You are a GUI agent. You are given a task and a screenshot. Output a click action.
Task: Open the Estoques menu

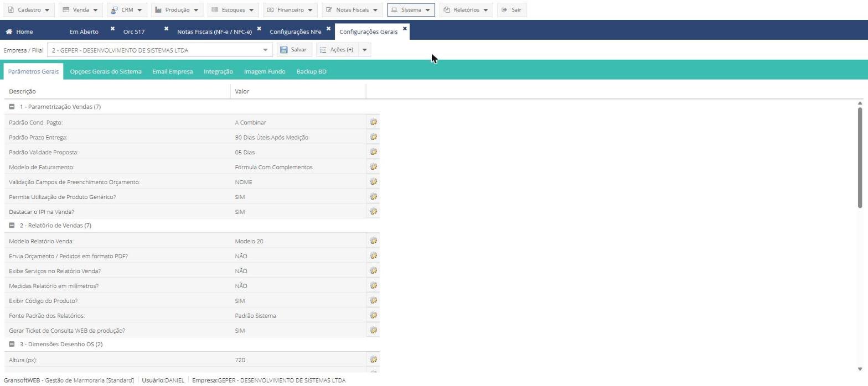(x=233, y=10)
